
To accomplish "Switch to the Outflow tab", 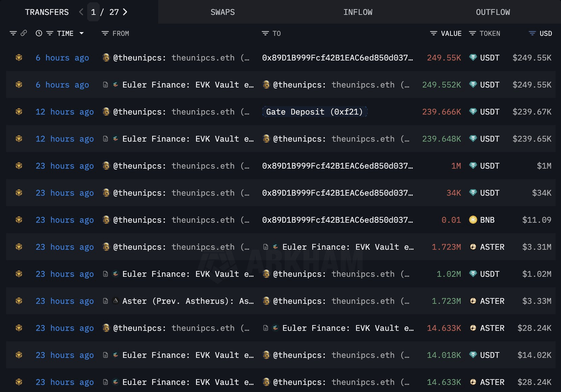I will coord(493,12).
